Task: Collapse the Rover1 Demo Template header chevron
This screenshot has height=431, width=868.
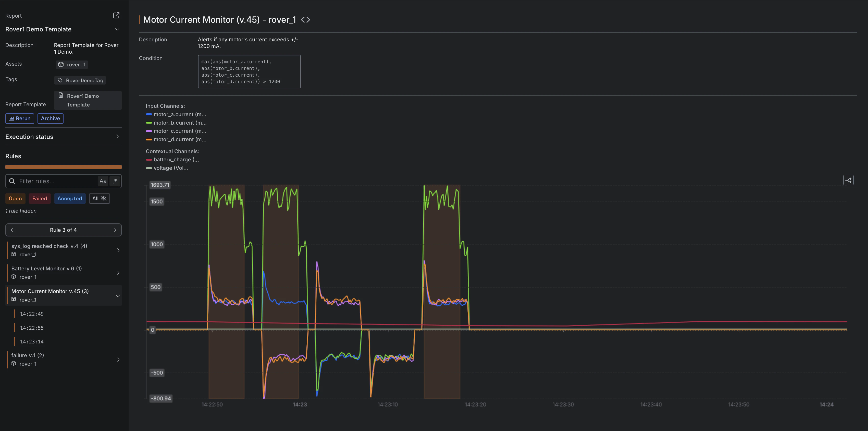Action: 117,29
